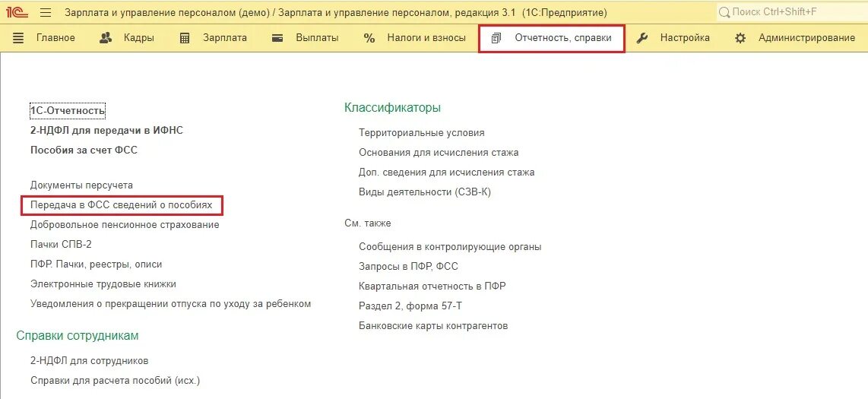This screenshot has height=399, width=868.
Task: Open the Зарплата section
Action: 225,38
